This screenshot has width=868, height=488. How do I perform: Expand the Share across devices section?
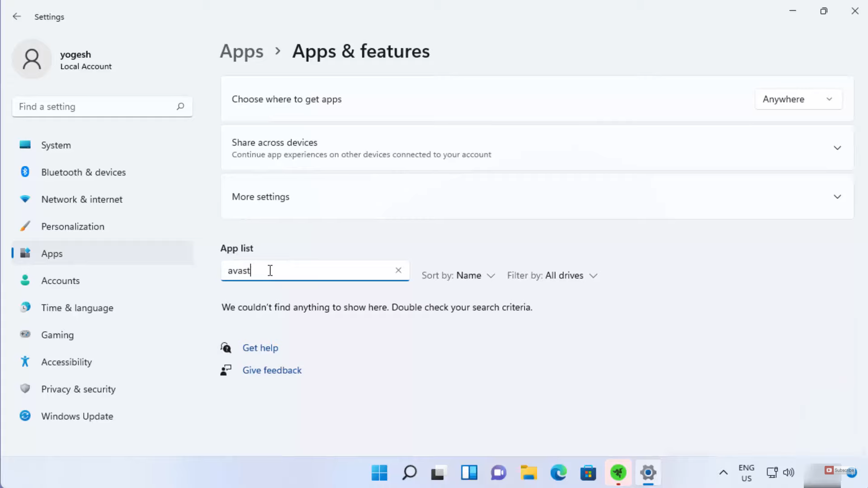click(837, 148)
